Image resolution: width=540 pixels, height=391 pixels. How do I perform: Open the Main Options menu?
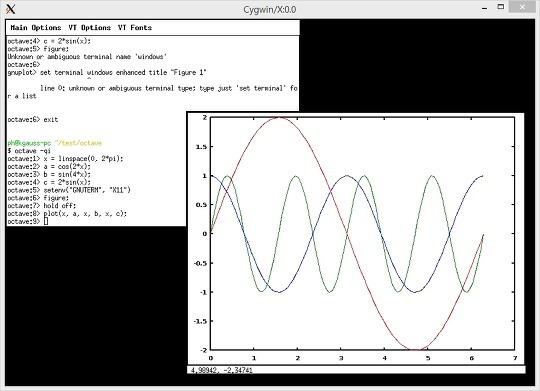point(36,28)
